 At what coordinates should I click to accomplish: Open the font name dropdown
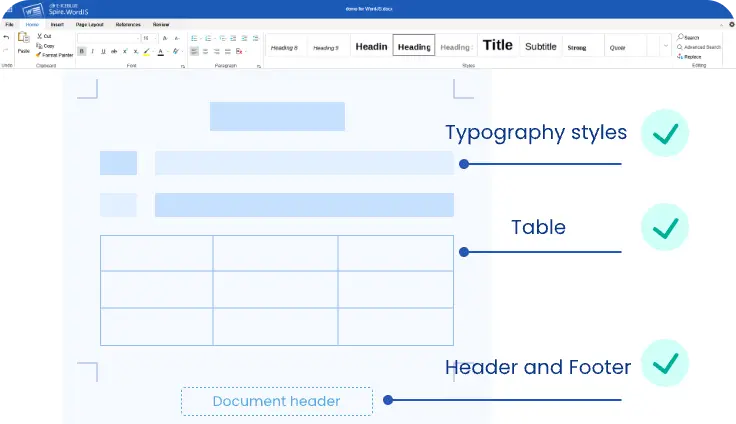[x=107, y=38]
